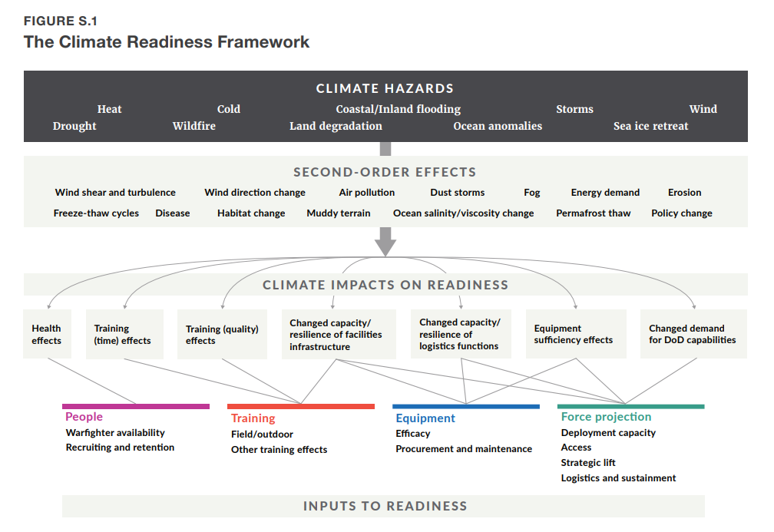This screenshot has height=532, width=774.
Task: Click the 'Dust storms' effect
Action: pyautogui.click(x=458, y=193)
